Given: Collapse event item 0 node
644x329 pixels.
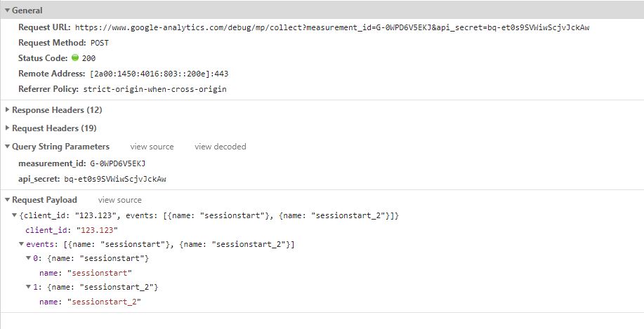Looking at the screenshot, I should coord(28,258).
